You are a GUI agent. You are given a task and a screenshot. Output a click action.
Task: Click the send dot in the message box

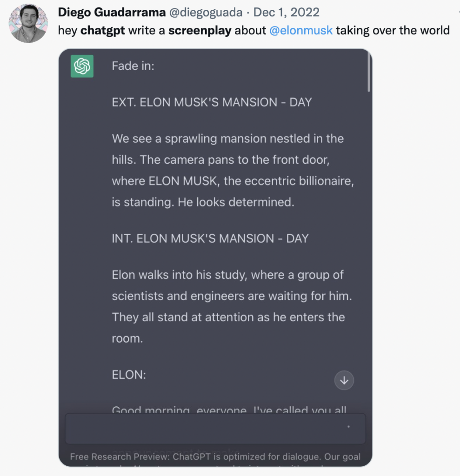[x=348, y=427]
